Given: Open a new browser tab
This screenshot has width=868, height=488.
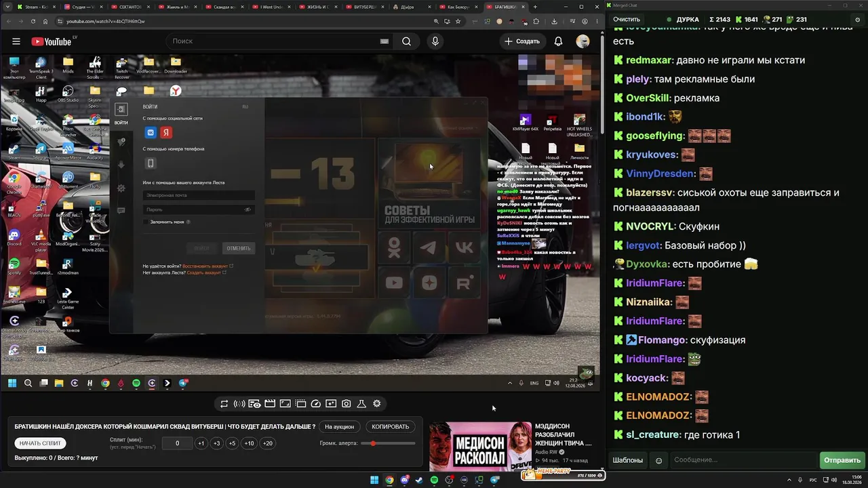Looking at the screenshot, I should [x=535, y=7].
